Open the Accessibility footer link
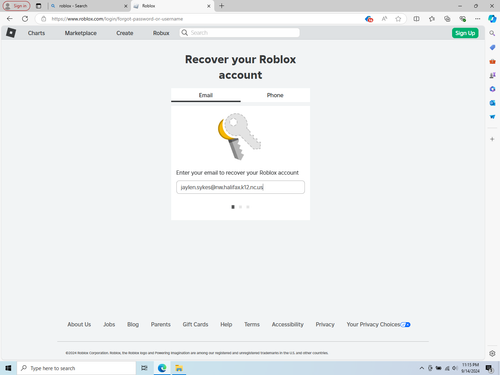500x375 pixels. coord(287,324)
